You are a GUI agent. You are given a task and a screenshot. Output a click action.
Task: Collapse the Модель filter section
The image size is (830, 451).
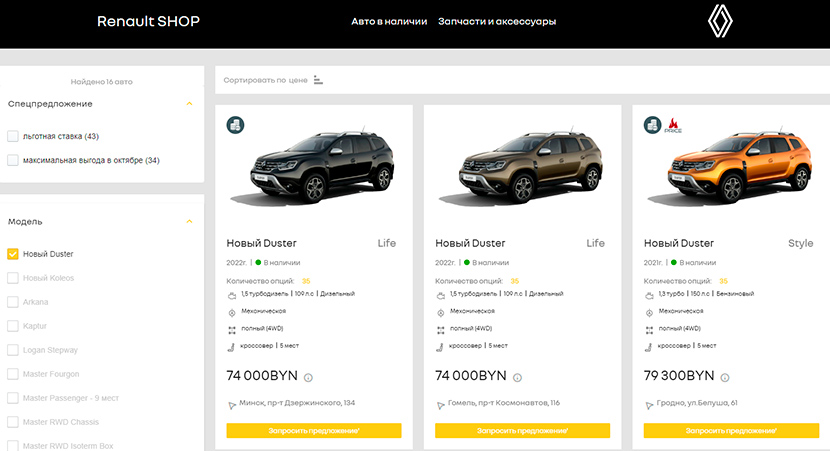pyautogui.click(x=188, y=221)
